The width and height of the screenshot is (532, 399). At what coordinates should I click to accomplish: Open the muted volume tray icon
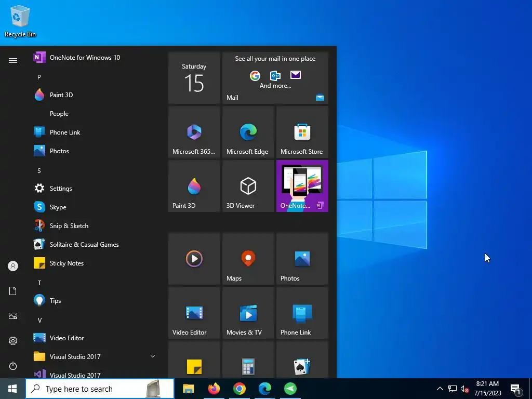coord(464,389)
